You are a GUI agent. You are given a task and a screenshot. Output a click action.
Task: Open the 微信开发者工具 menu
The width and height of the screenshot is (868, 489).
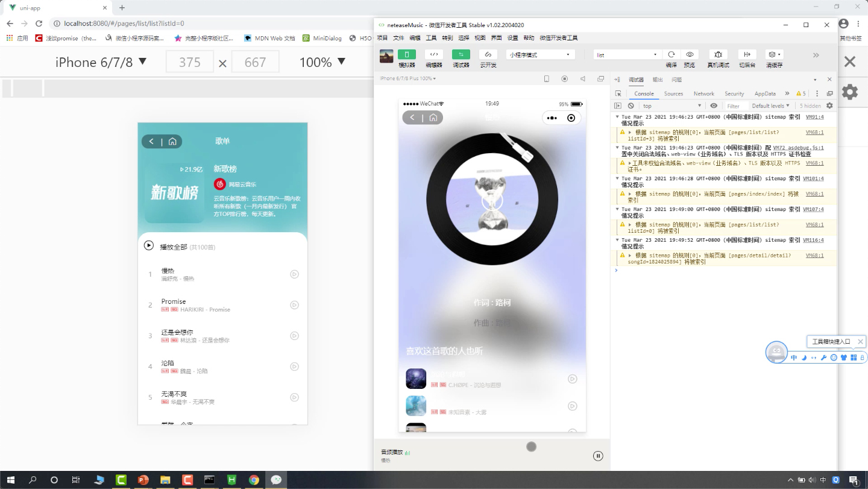coord(558,38)
